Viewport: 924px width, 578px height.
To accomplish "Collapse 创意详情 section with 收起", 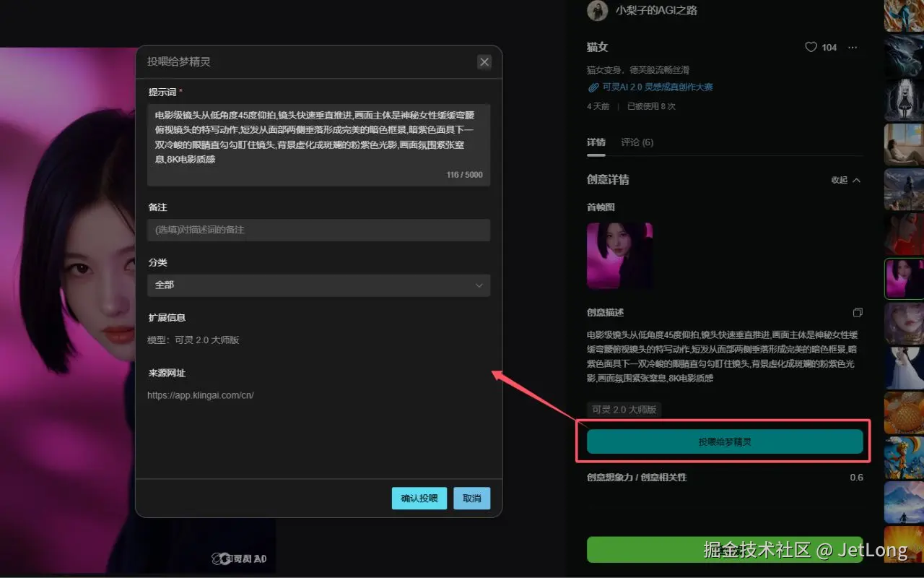I will (846, 180).
